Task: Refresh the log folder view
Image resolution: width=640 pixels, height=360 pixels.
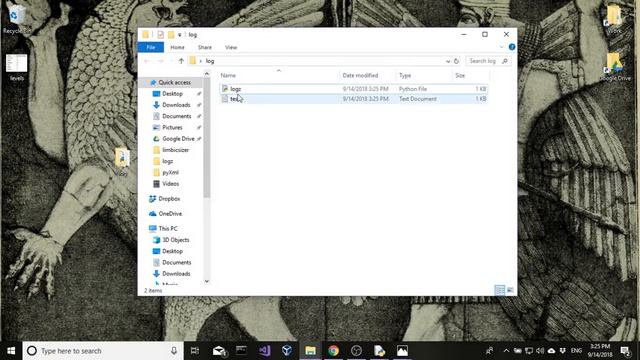Action: point(456,61)
